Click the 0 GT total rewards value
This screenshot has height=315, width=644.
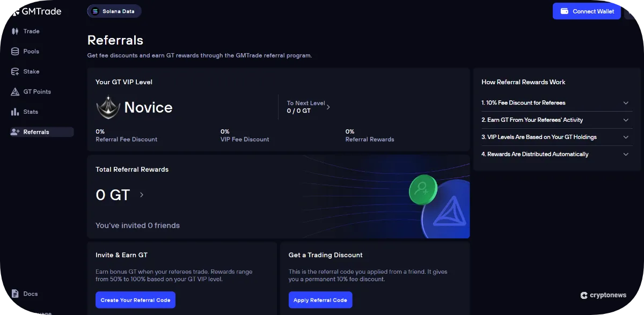pos(113,195)
